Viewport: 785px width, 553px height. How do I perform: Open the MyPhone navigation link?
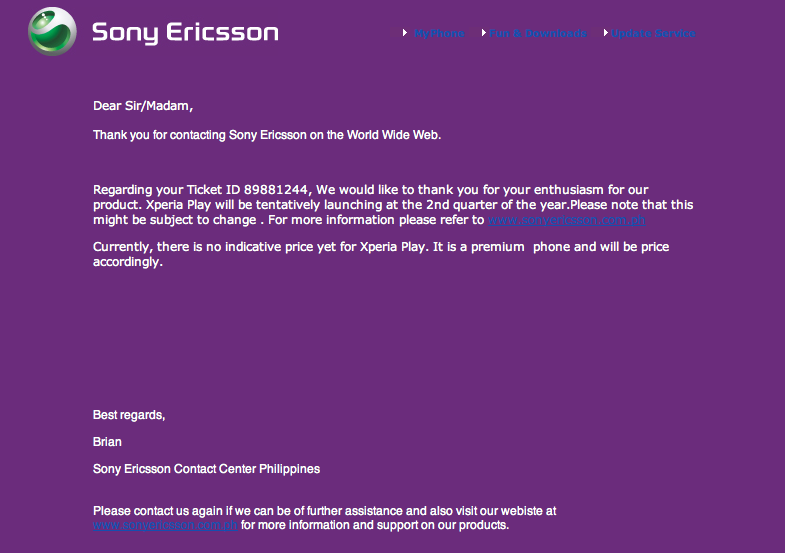[x=439, y=34]
